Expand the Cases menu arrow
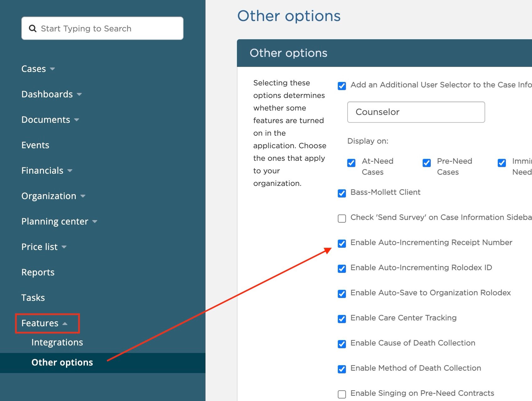Image resolution: width=532 pixels, height=401 pixels. [52, 69]
